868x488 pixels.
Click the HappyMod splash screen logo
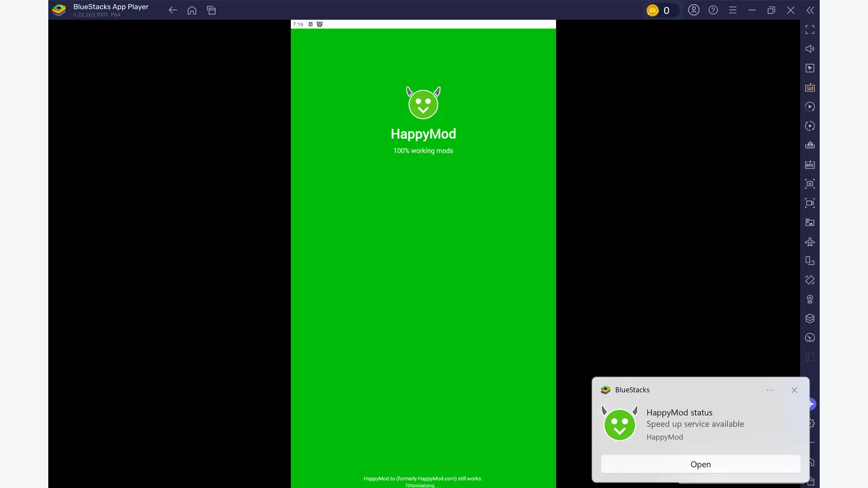click(423, 102)
